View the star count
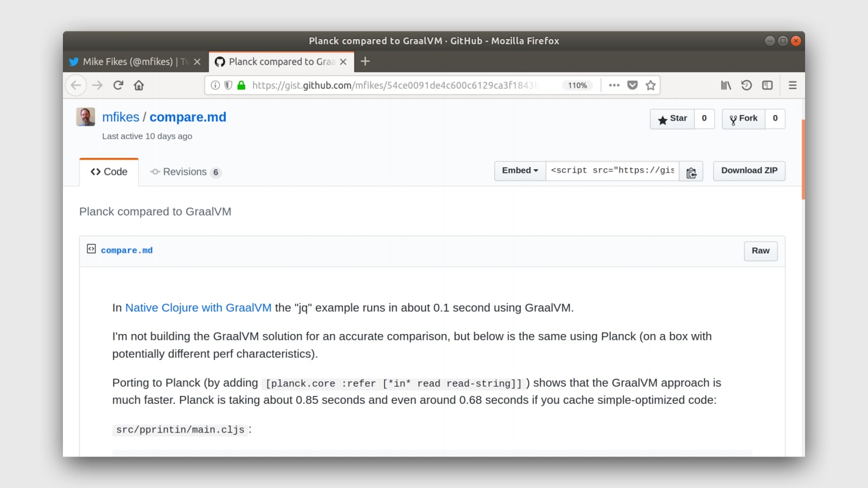 tap(704, 119)
